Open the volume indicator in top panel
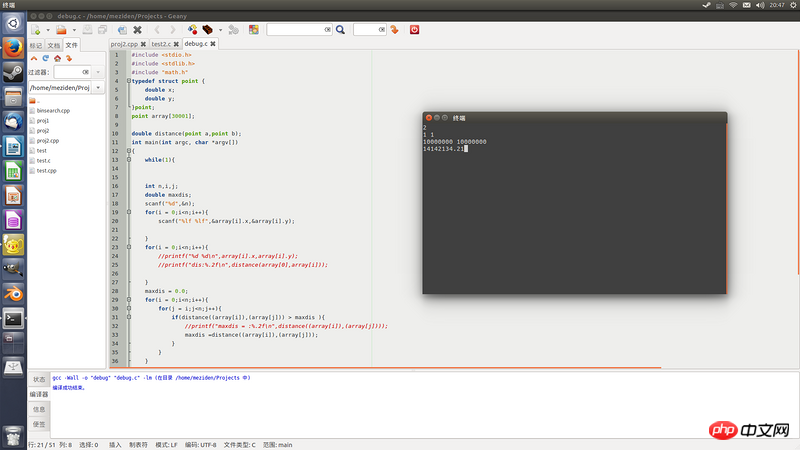Image resolution: width=800 pixels, height=450 pixels. pyautogui.click(x=760, y=5)
